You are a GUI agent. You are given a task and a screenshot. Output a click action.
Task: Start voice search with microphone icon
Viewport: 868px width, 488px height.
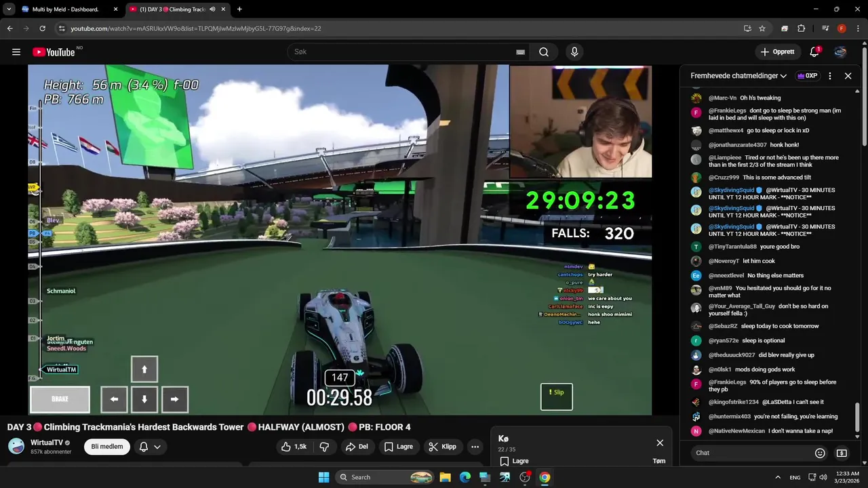[x=574, y=52]
